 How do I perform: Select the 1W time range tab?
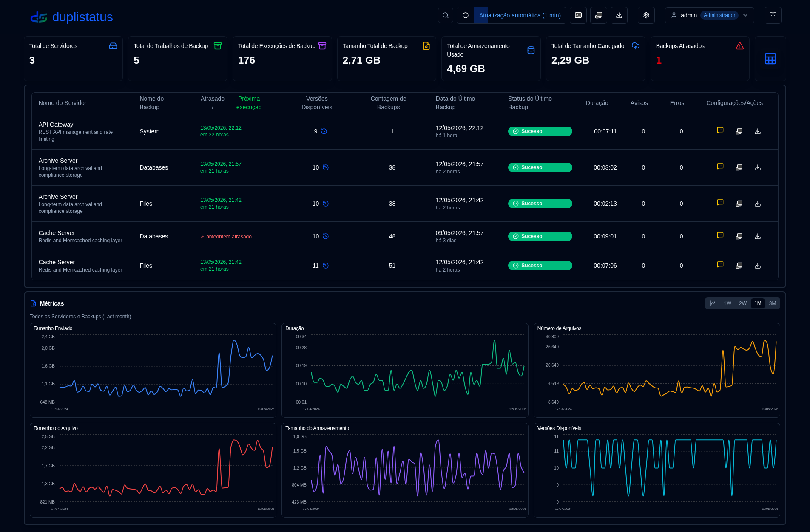click(x=728, y=303)
